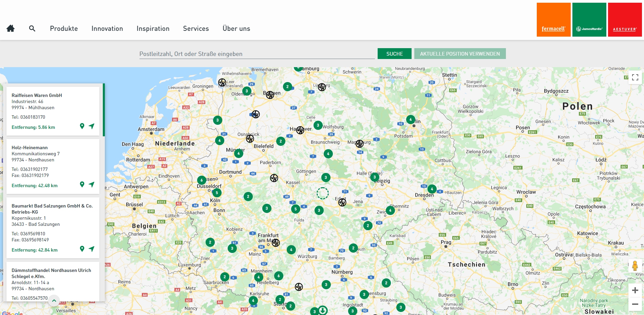Viewport: 644px width, 315px height.
Task: Click the home icon in navigation
Action: point(11,28)
